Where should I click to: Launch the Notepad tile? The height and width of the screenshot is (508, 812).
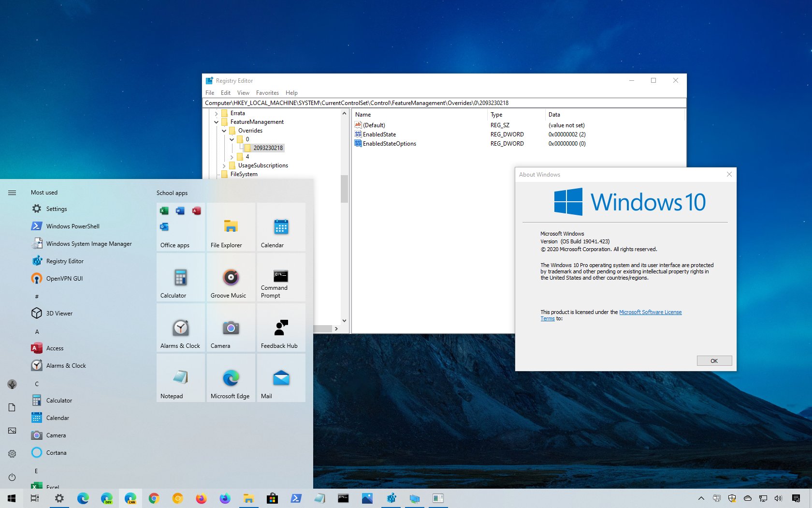(180, 379)
